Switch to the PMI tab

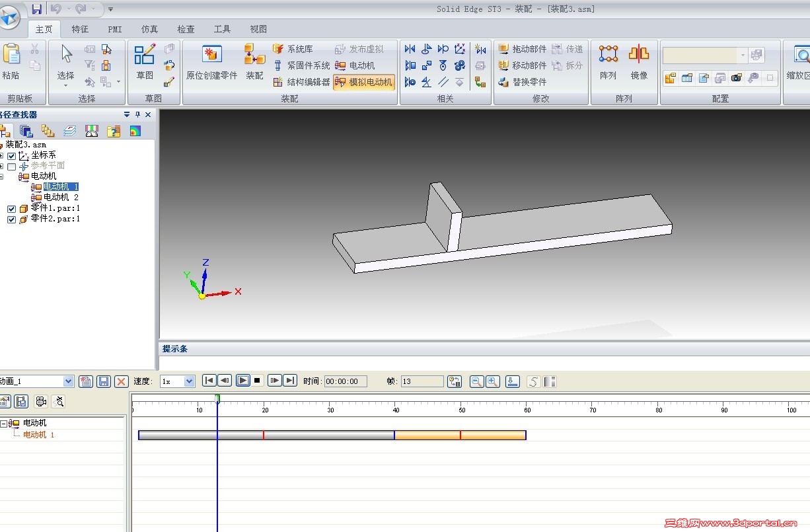point(115,29)
